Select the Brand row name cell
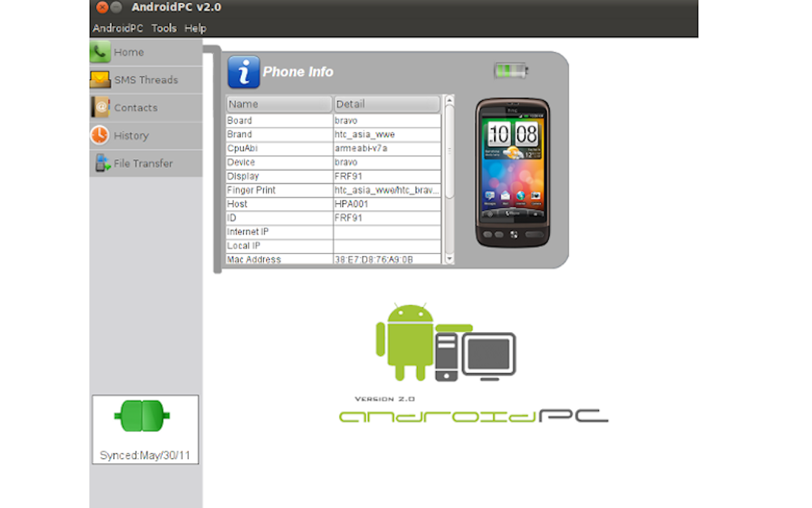 point(280,135)
